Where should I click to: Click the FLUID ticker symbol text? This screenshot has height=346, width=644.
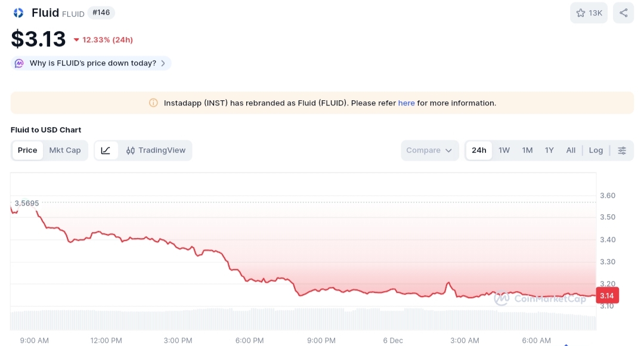tap(73, 14)
